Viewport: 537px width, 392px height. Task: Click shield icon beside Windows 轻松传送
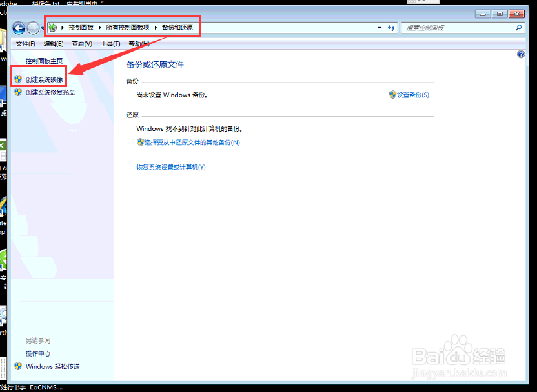point(18,366)
